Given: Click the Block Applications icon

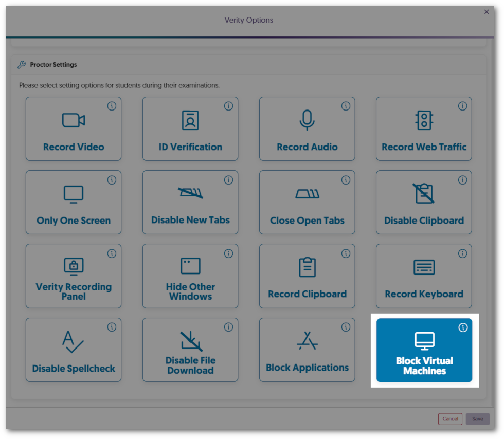Looking at the screenshot, I should [x=307, y=340].
